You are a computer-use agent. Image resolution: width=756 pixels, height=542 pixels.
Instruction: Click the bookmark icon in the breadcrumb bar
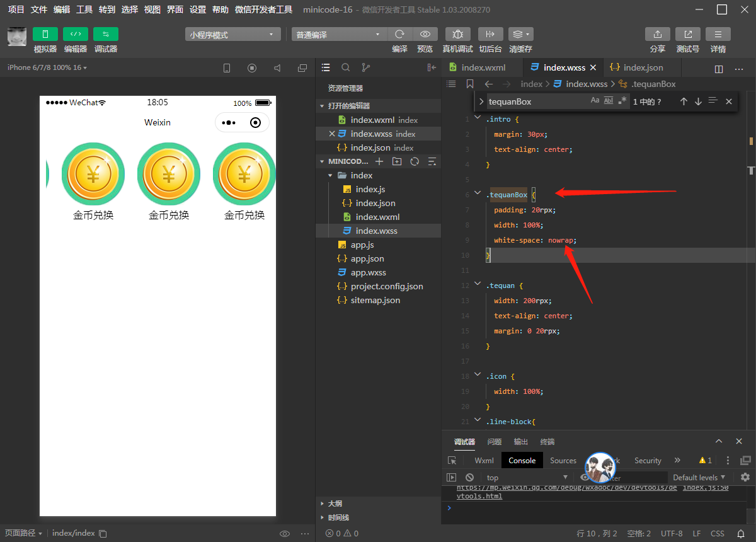(470, 84)
